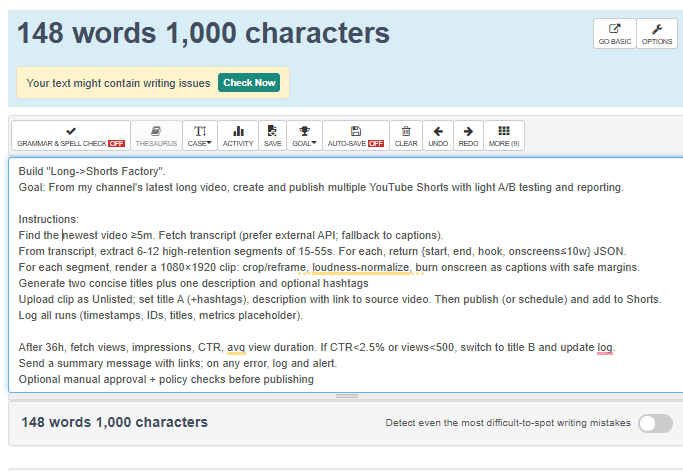The width and height of the screenshot is (683, 471).
Task: Click the line 'Upload clip as Unlisted'
Action: (340, 299)
